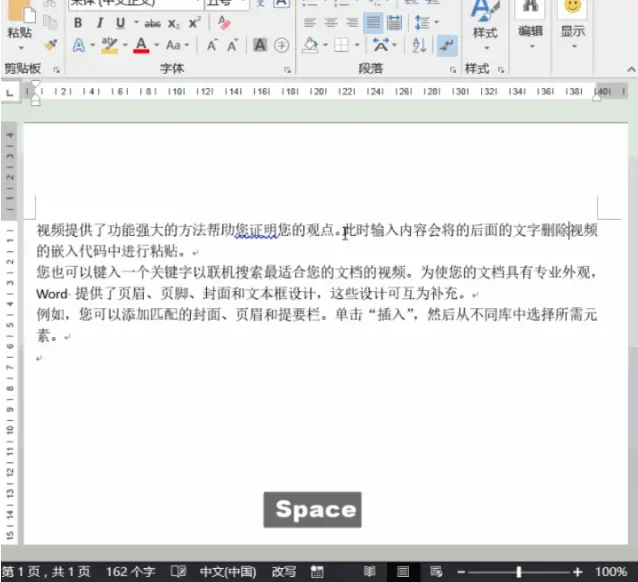Image resolution: width=638 pixels, height=582 pixels.
Task: Decrease font size with shrink icon
Action: [232, 45]
